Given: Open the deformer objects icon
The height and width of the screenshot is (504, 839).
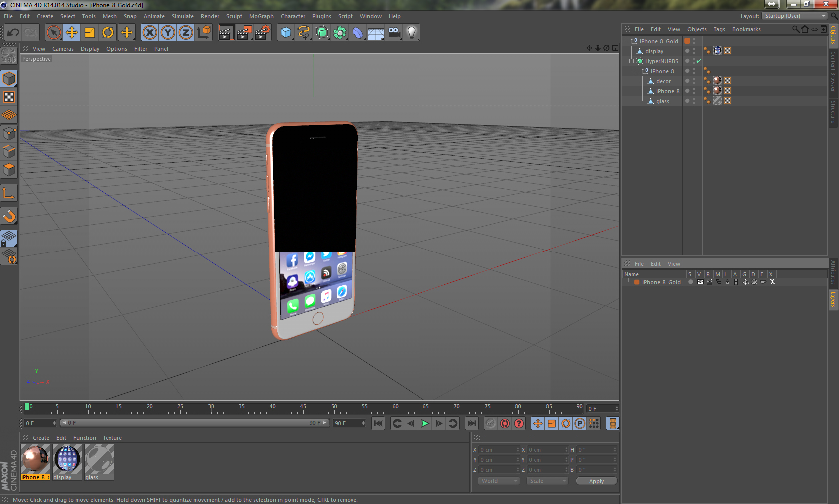Looking at the screenshot, I should point(358,33).
